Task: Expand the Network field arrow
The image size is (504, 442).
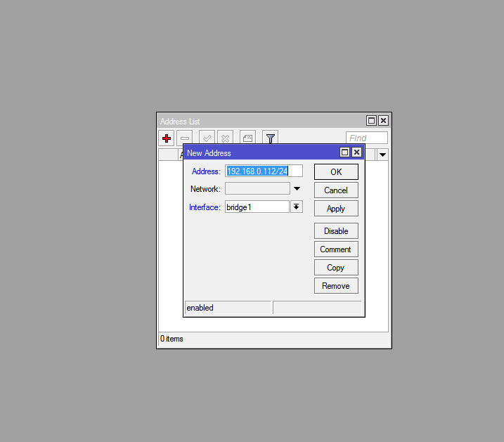Action: coord(297,189)
